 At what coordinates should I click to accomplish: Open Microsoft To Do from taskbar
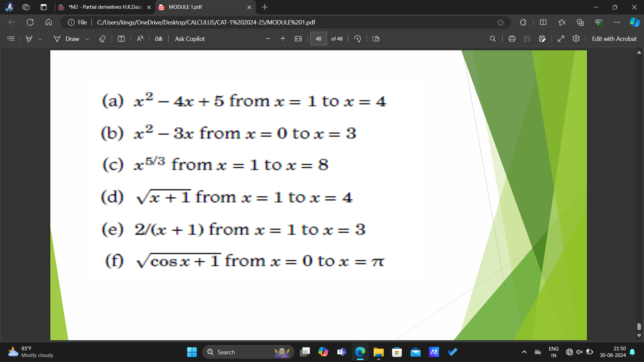(452, 352)
